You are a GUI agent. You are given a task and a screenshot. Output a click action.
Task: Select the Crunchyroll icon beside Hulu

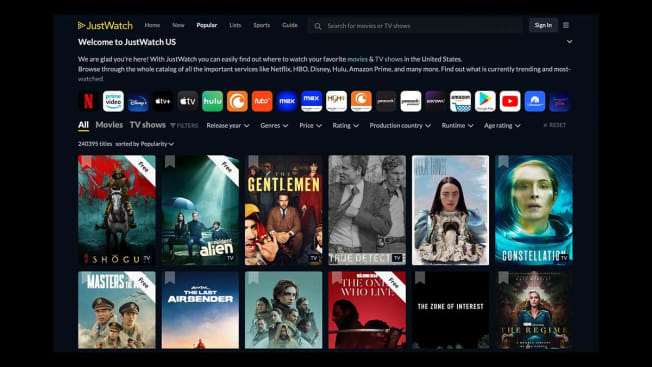coord(237,101)
